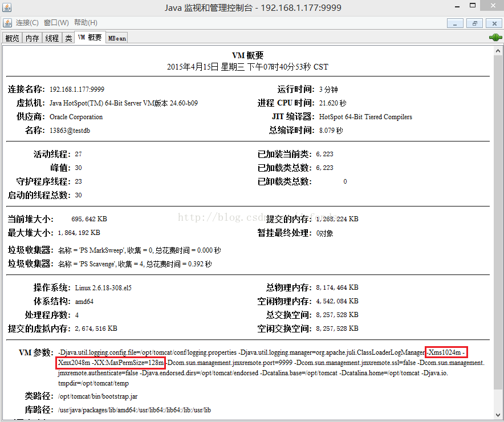This screenshot has width=504, height=422.
Task: Click free physical memory 4,542,084 KB
Action: click(337, 301)
